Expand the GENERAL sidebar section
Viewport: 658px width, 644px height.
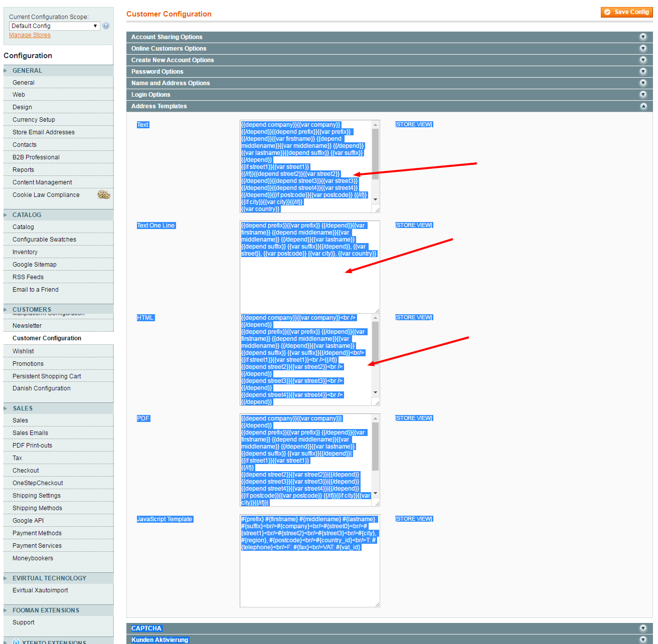point(6,70)
